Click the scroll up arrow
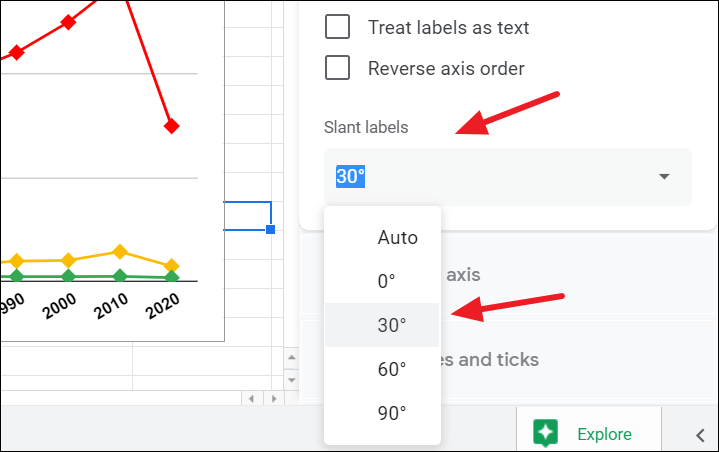 point(291,358)
